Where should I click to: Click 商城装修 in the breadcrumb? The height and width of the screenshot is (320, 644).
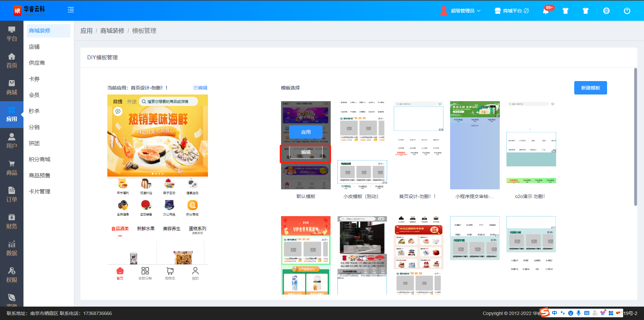coord(112,31)
